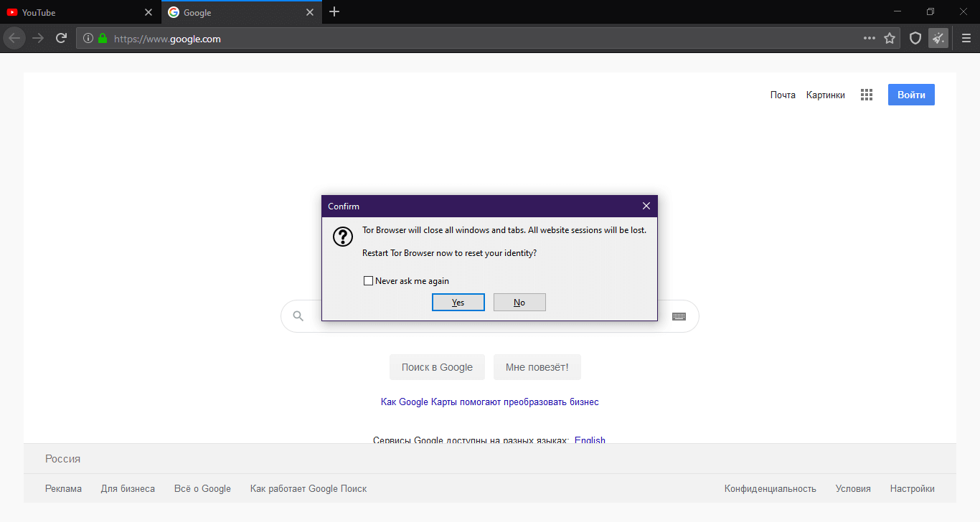Open the security level shield icon
Viewport: 980px width, 522px height.
click(x=915, y=38)
